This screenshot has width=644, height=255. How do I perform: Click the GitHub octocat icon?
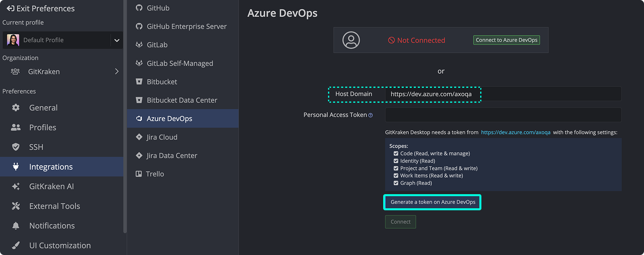coord(139,8)
